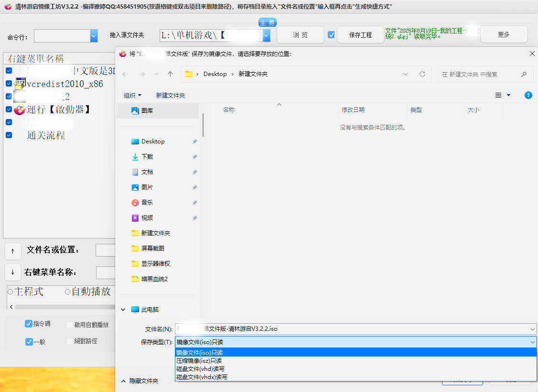
Task: Choose 镜像文件(iso)只读 option in list
Action: pos(356,352)
